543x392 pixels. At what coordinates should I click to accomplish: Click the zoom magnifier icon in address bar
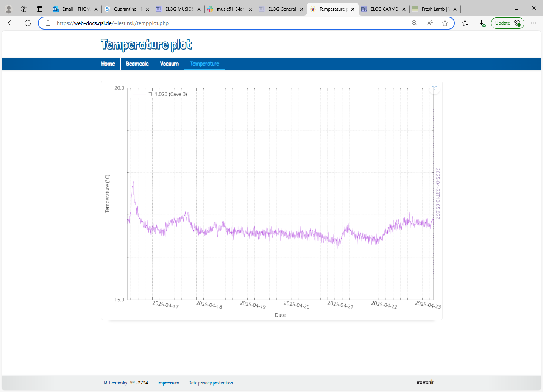(415, 23)
